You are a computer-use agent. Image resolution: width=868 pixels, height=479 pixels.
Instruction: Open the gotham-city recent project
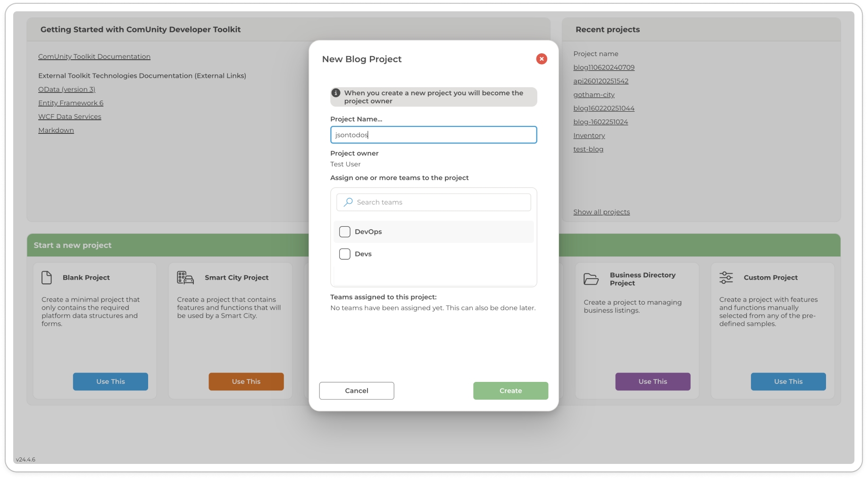(593, 95)
